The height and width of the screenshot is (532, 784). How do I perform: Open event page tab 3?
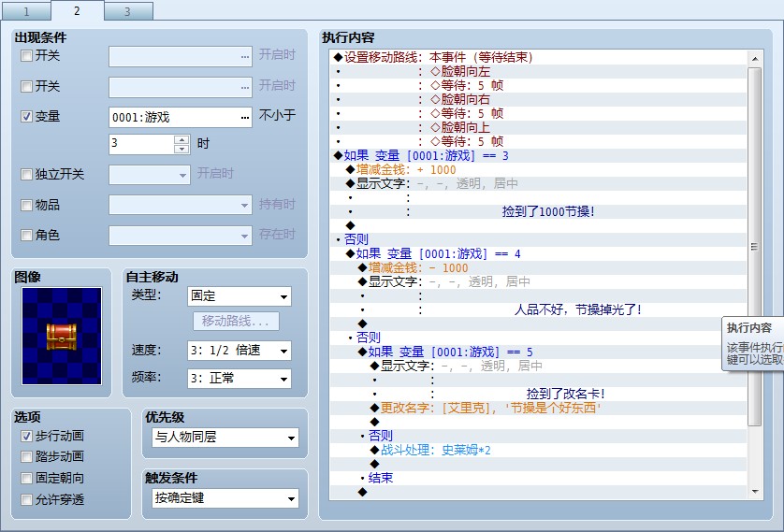tap(128, 11)
